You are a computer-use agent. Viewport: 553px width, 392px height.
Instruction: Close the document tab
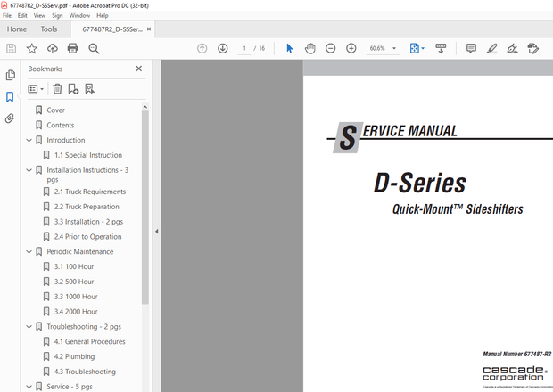pos(149,29)
